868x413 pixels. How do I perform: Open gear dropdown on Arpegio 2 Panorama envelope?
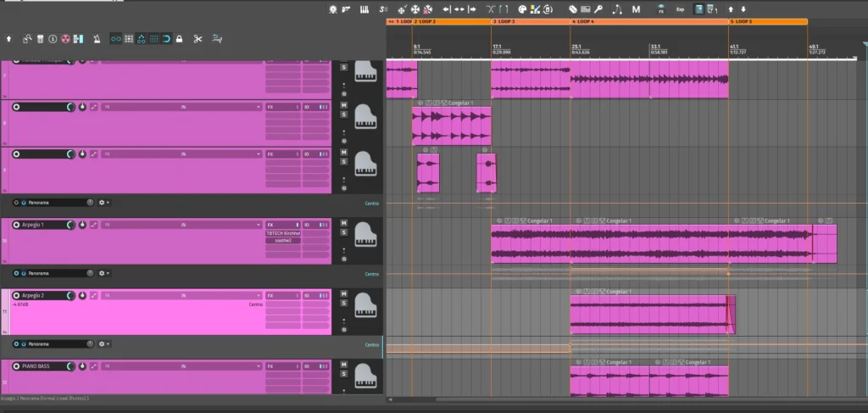104,344
